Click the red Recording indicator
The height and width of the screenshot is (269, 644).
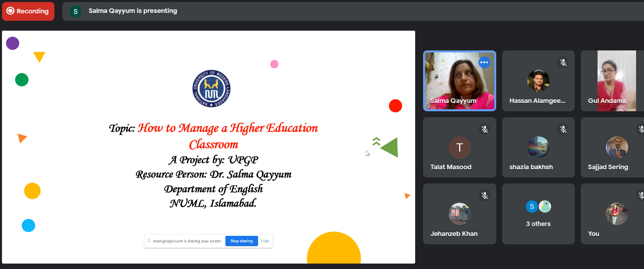[x=28, y=11]
